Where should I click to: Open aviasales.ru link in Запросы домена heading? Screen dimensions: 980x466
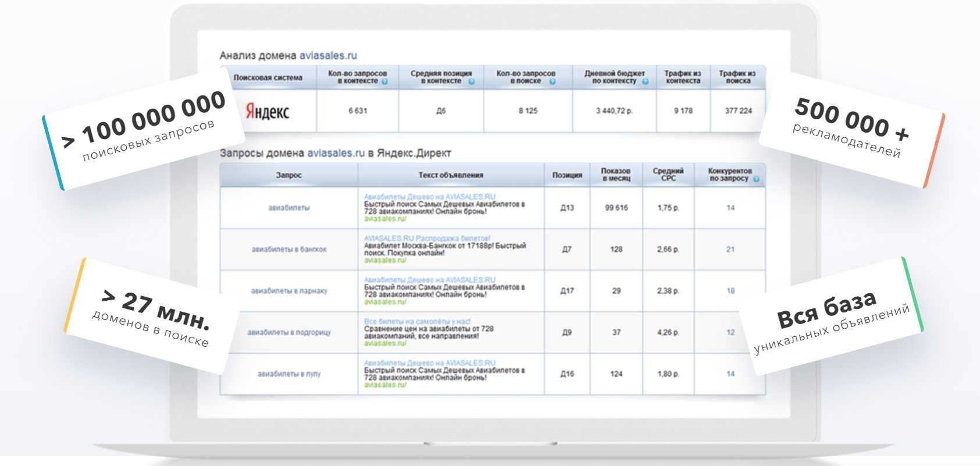[336, 154]
